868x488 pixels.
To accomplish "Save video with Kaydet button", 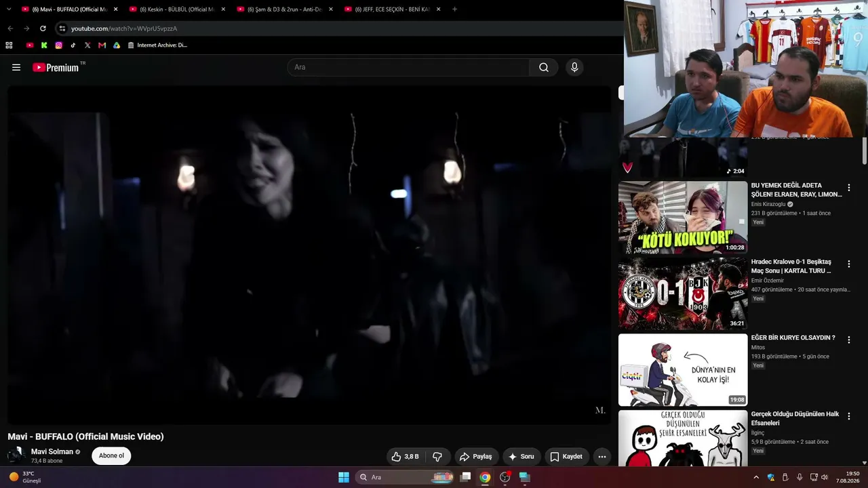I will tap(566, 457).
